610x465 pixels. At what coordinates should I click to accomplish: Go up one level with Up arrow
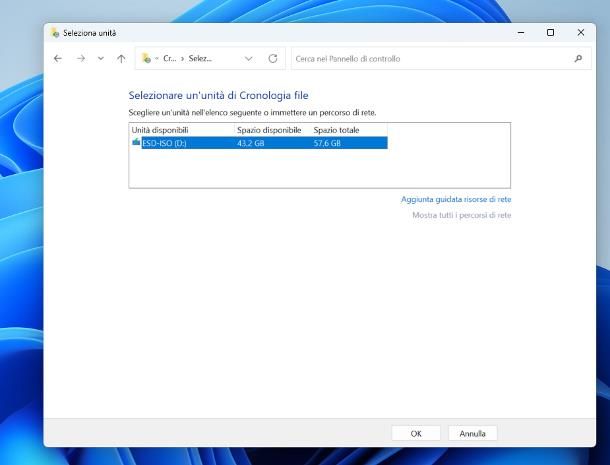pyautogui.click(x=121, y=59)
